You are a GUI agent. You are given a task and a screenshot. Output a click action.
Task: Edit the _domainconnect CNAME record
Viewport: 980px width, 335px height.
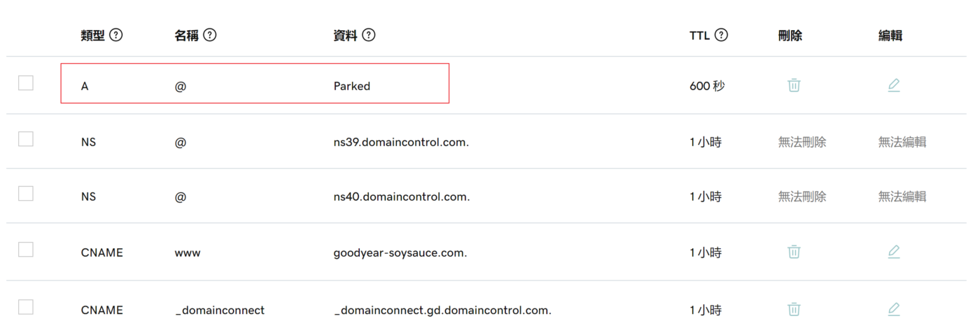[893, 309]
